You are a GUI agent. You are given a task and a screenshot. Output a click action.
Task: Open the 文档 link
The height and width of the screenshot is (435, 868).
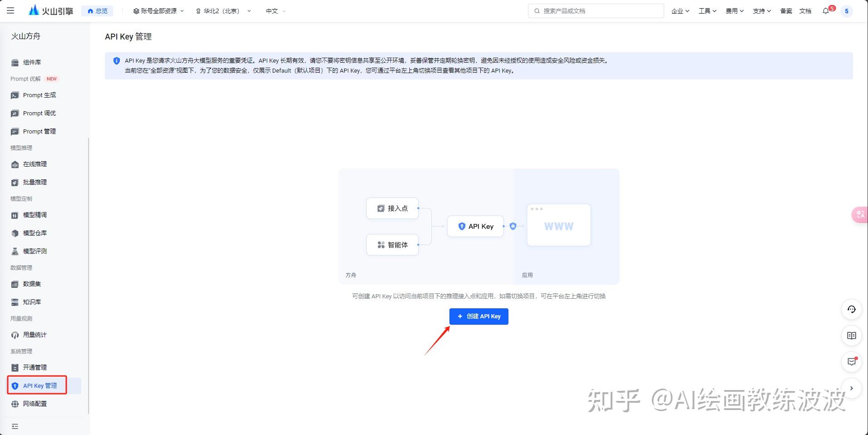pyautogui.click(x=805, y=11)
